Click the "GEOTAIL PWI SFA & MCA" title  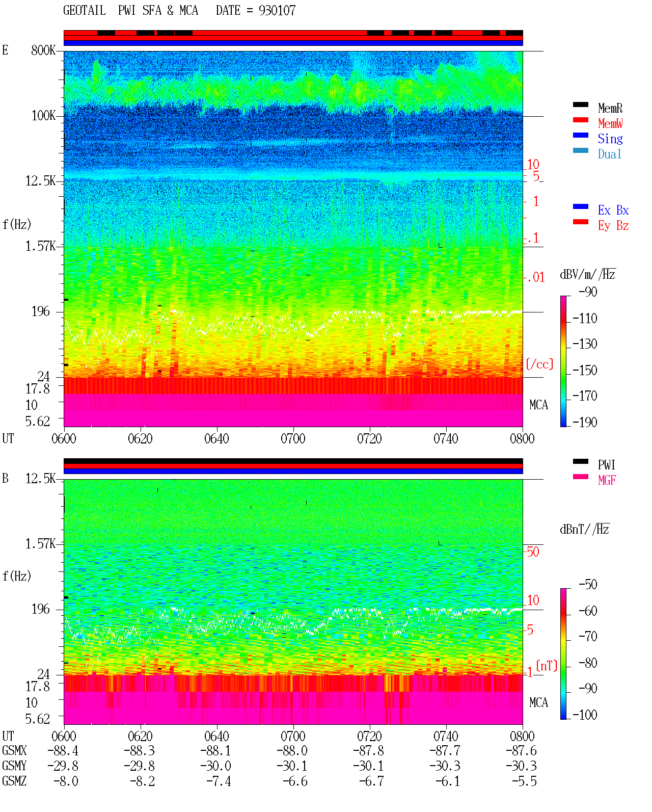tap(131, 11)
